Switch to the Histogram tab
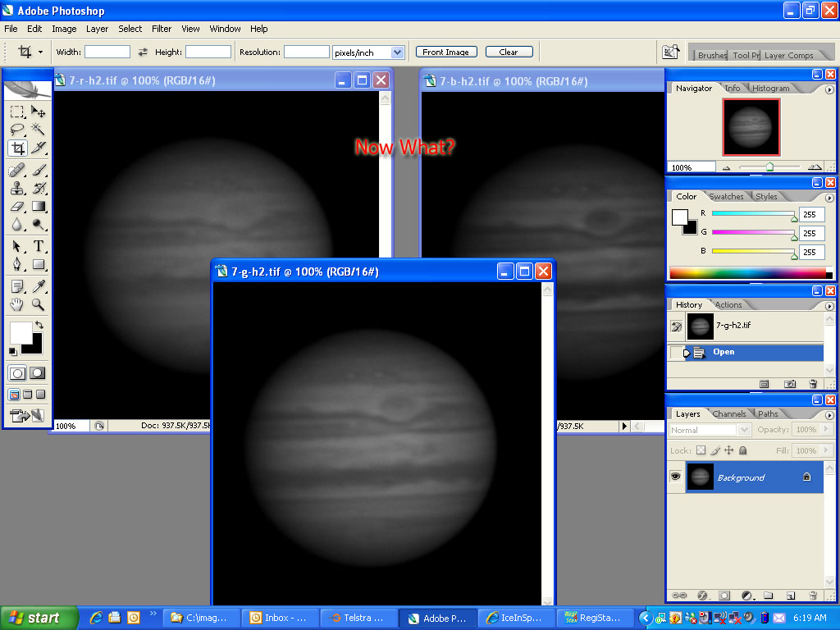 pyautogui.click(x=770, y=89)
